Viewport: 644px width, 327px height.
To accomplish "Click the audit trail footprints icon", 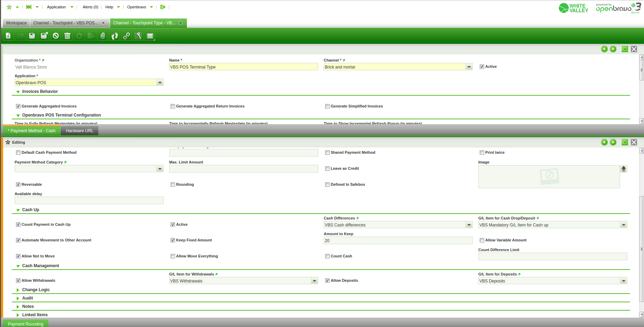I will click(x=115, y=36).
